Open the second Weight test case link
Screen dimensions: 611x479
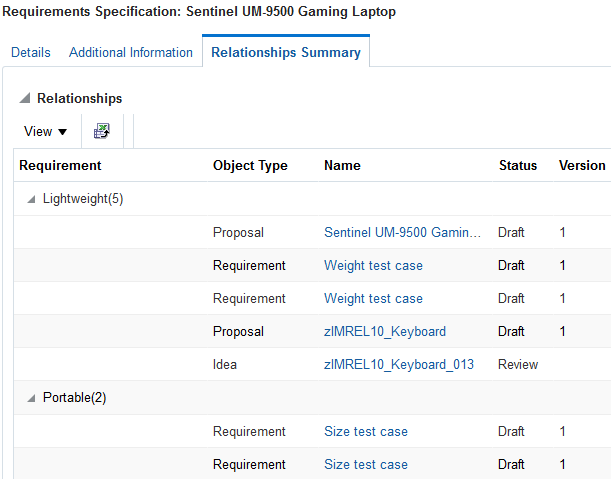tap(373, 298)
